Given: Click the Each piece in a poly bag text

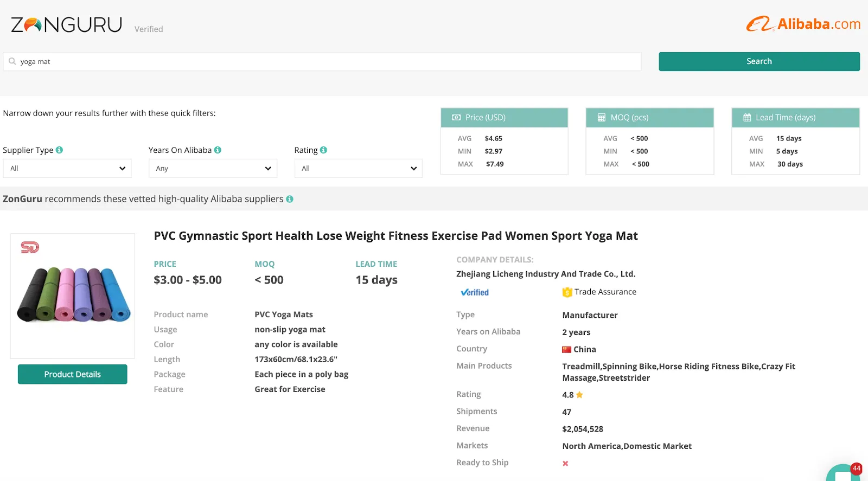Looking at the screenshot, I should click(302, 374).
